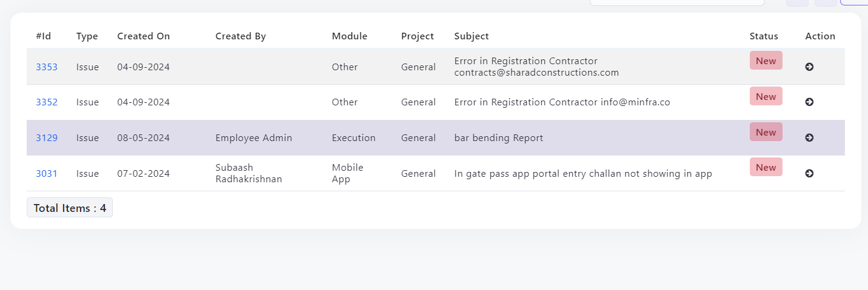This screenshot has height=290, width=868.
Task: Open action arrow for ticket 3031
Action: 809,173
